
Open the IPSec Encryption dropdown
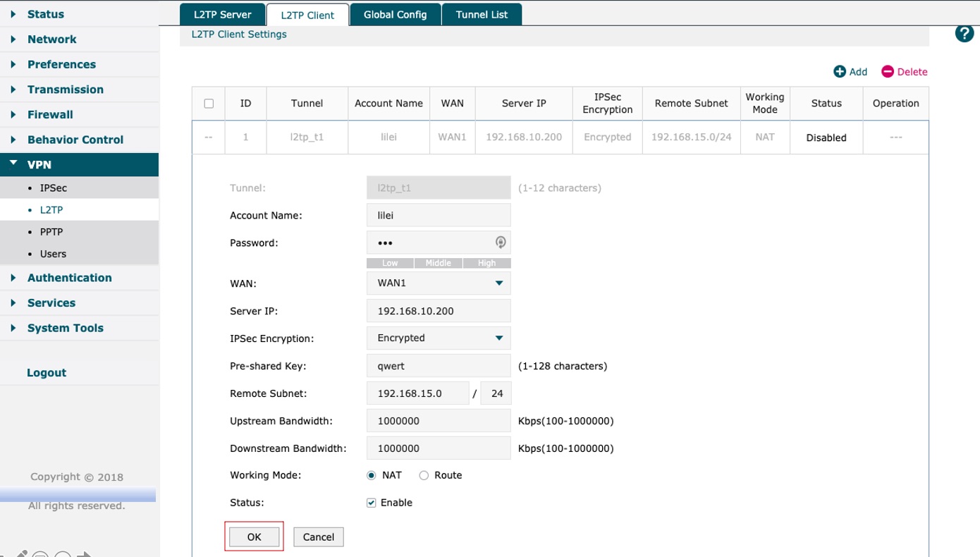click(x=439, y=338)
